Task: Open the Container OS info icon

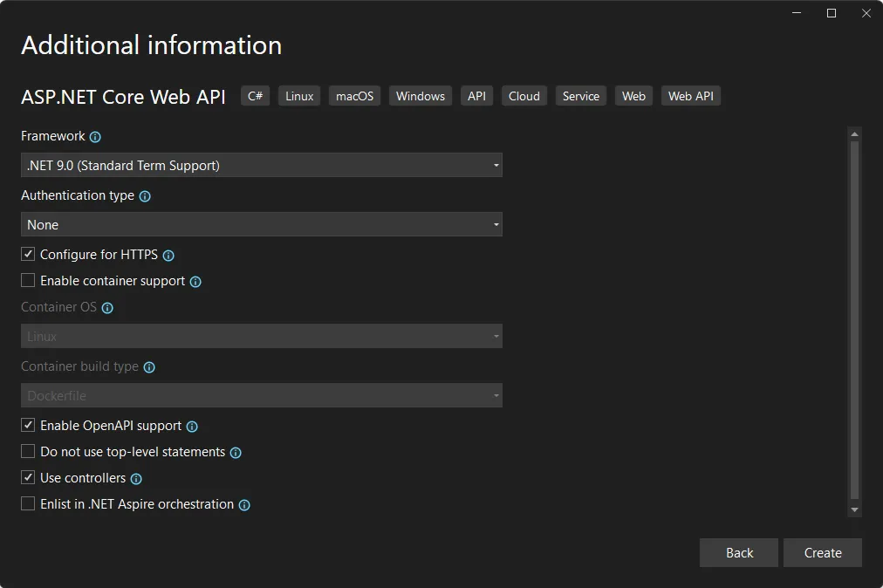Action: tap(107, 307)
